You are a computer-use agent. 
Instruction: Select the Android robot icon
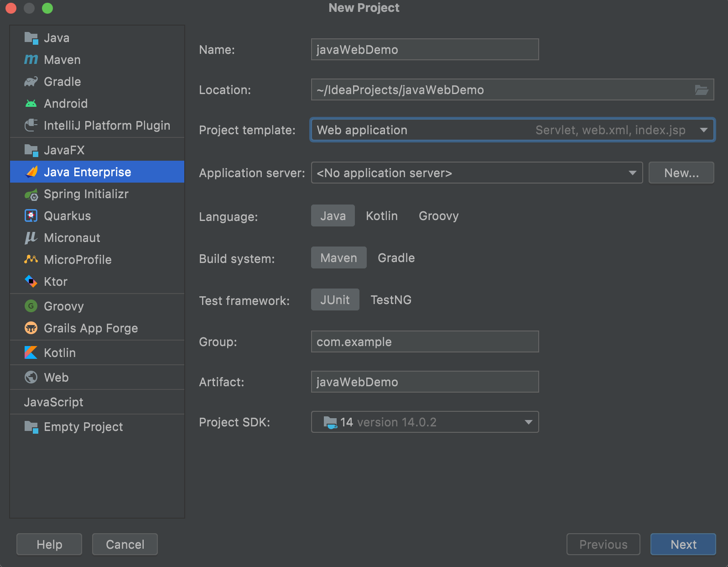point(31,104)
